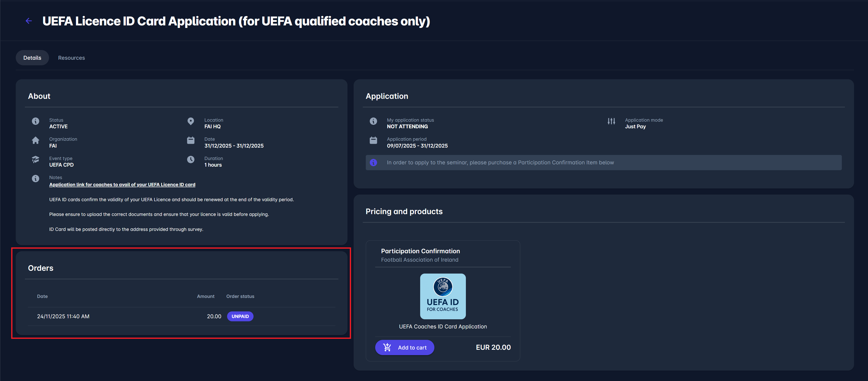Click the Organization home icon
This screenshot has width=868, height=381.
coord(35,140)
